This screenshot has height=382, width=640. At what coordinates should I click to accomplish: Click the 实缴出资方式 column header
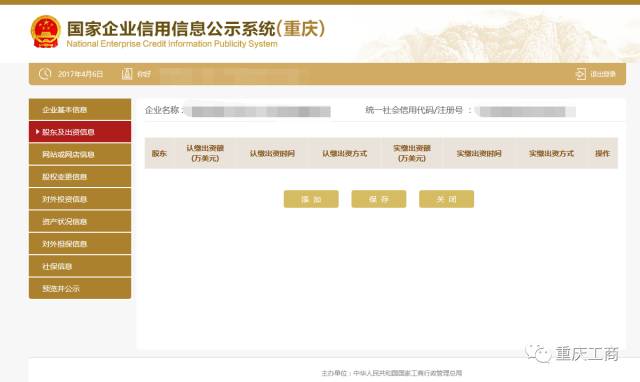coord(551,153)
